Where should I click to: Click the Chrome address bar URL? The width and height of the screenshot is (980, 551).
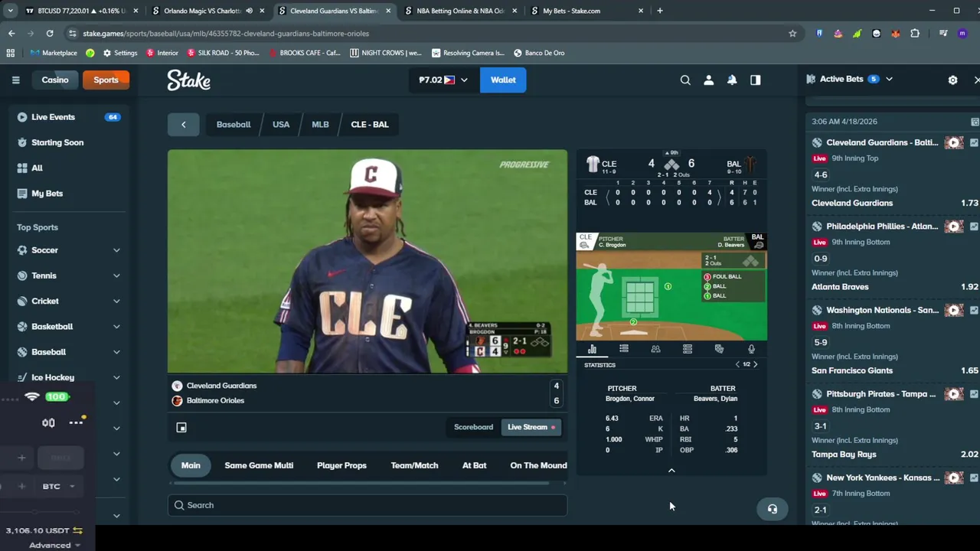tap(226, 34)
